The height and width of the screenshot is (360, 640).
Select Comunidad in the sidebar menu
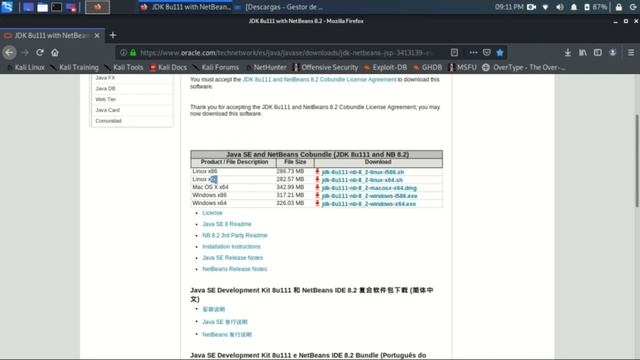(x=109, y=121)
